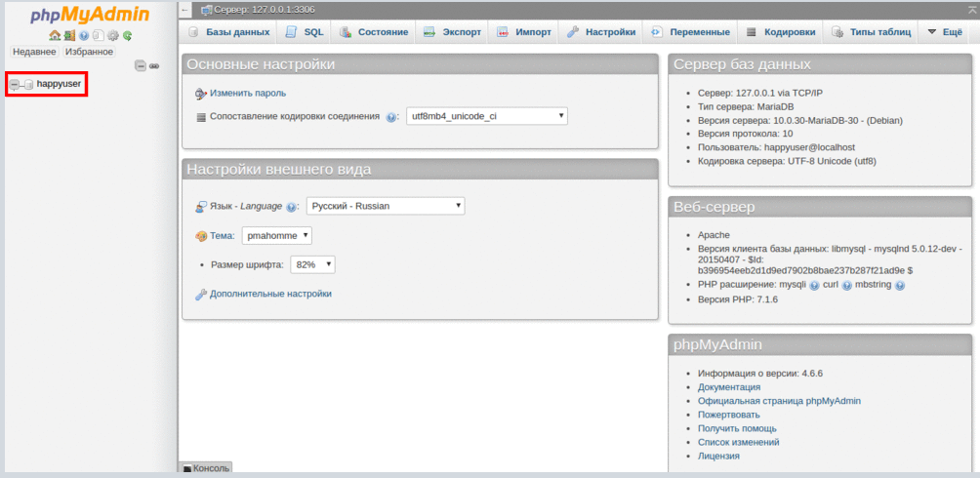Collapse the happyuser tree node
Image resolution: width=980 pixels, height=478 pixels.
pyautogui.click(x=15, y=84)
